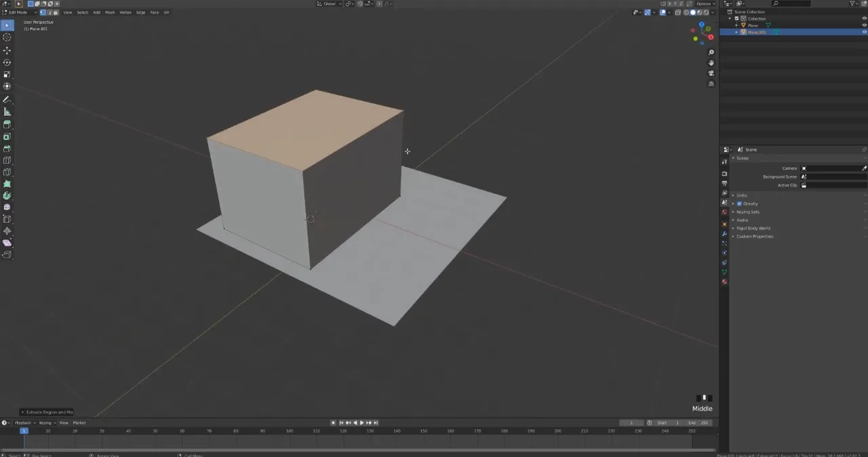This screenshot has height=457, width=868.
Task: Select the Inset Faces tool
Action: click(7, 136)
